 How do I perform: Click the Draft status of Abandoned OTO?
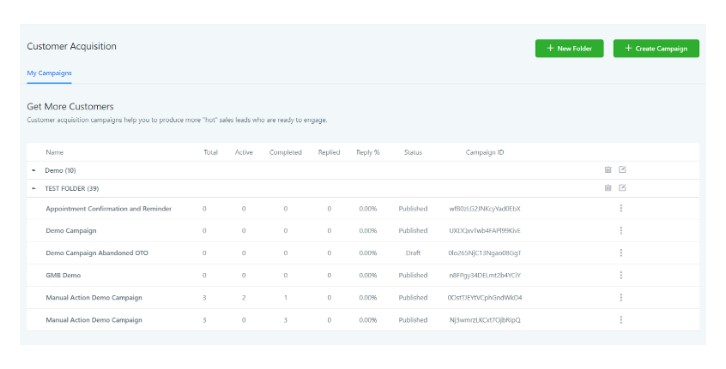click(x=413, y=253)
